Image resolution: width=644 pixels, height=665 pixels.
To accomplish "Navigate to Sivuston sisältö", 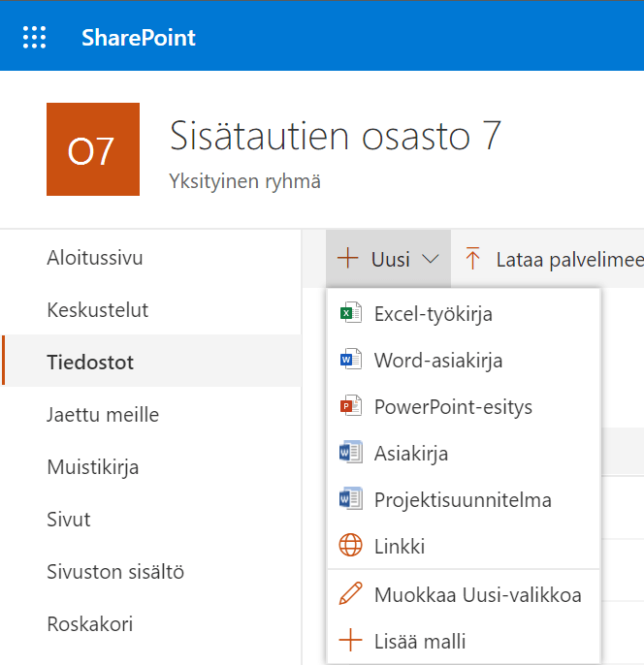I will 115,572.
